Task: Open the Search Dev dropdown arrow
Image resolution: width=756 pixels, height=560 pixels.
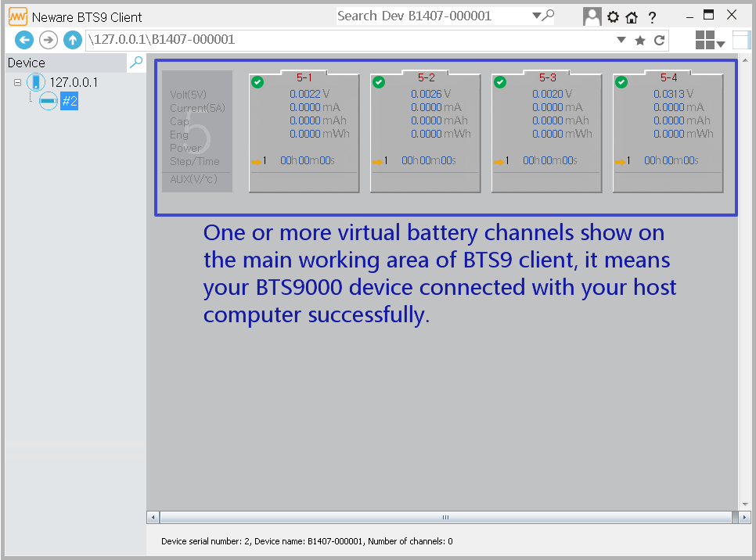Action: click(x=536, y=16)
